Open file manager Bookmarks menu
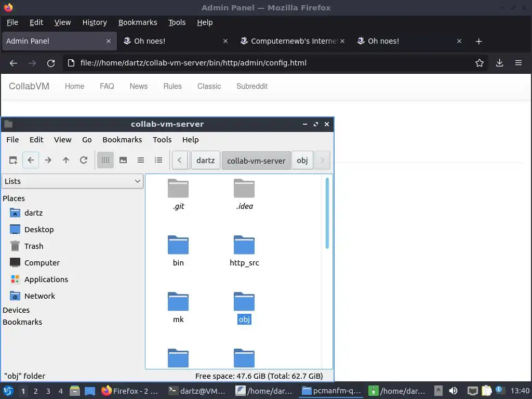The image size is (532, 399). tap(122, 140)
